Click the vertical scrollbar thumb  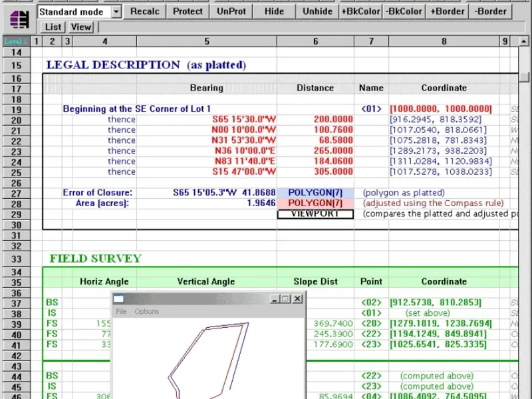[524, 76]
